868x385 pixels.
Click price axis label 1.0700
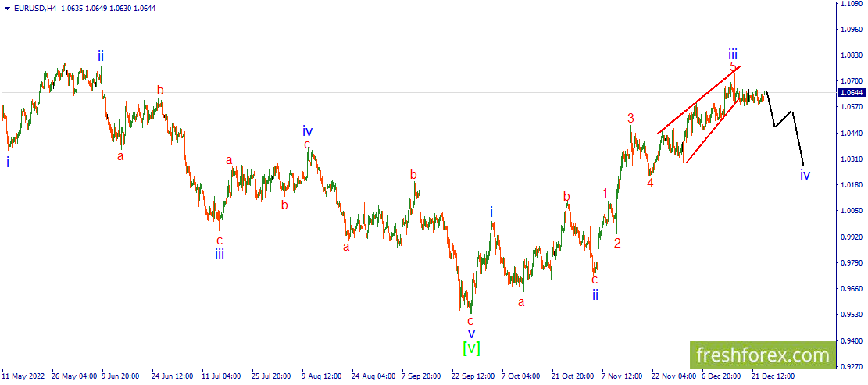click(852, 81)
